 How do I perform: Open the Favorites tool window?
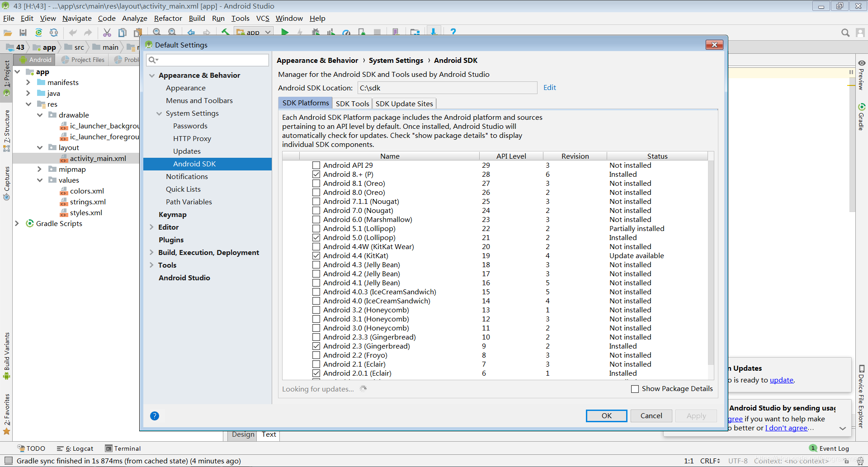[x=7, y=414]
